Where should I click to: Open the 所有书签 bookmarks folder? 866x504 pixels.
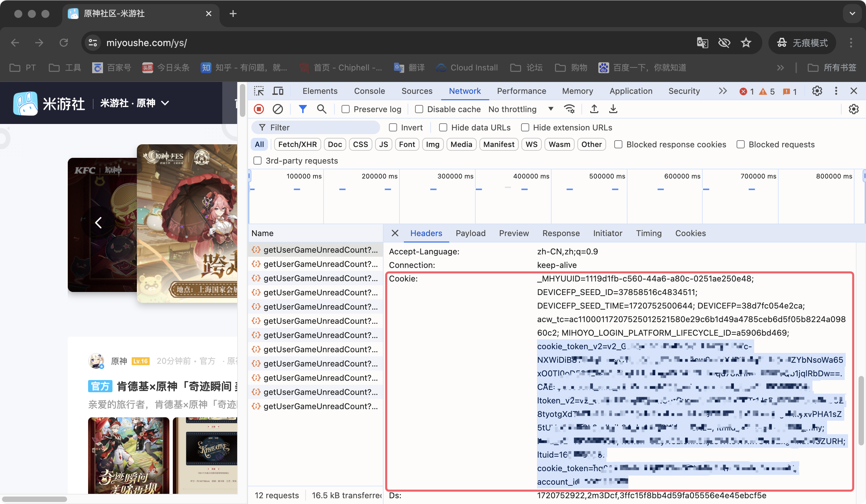click(832, 68)
